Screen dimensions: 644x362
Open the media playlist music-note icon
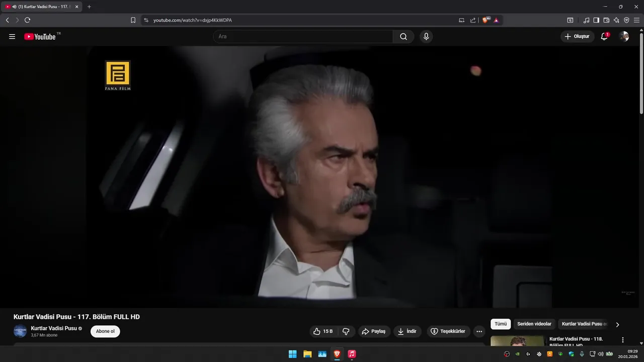click(x=586, y=20)
